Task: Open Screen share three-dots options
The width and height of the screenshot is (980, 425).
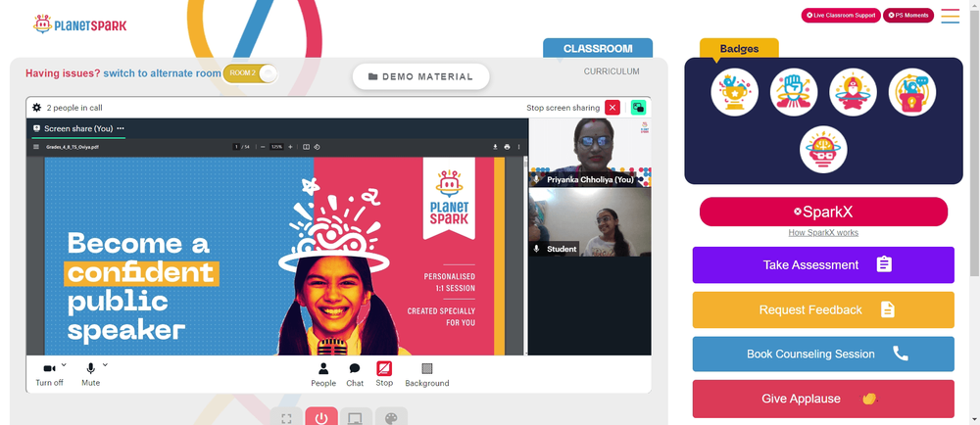Action: pyautogui.click(x=121, y=128)
